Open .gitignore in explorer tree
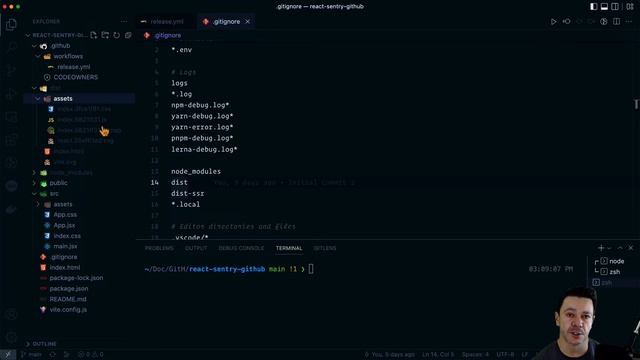This screenshot has width=640, height=360. (64, 257)
